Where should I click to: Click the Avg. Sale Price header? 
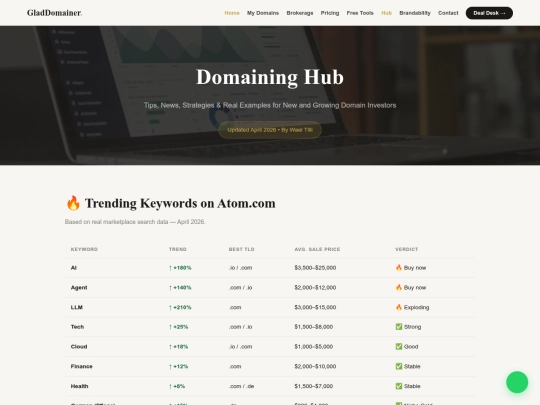click(x=317, y=249)
